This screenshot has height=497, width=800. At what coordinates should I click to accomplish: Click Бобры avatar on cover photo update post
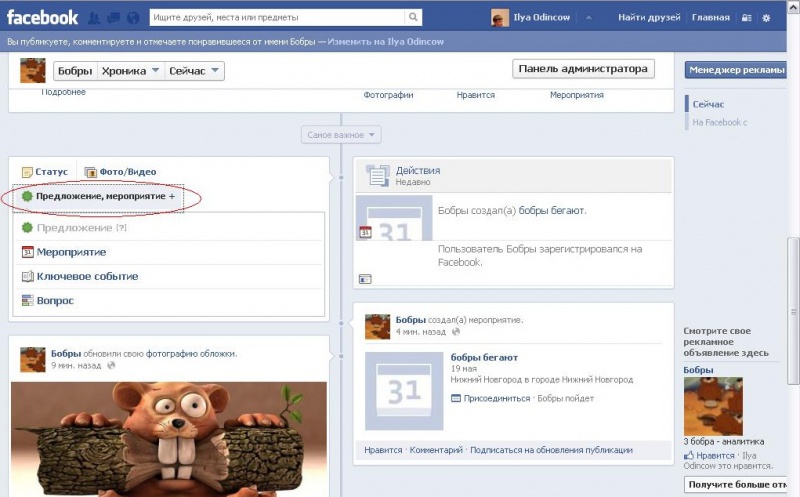pyautogui.click(x=33, y=360)
